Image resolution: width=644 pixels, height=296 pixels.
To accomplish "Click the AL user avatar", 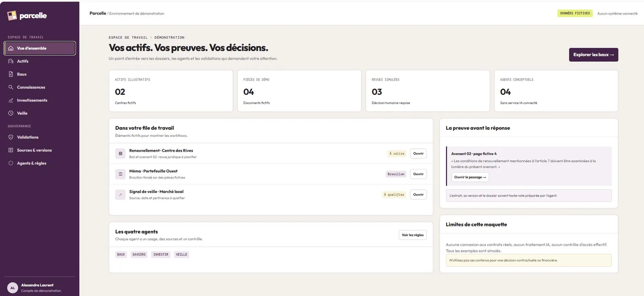I will point(12,288).
